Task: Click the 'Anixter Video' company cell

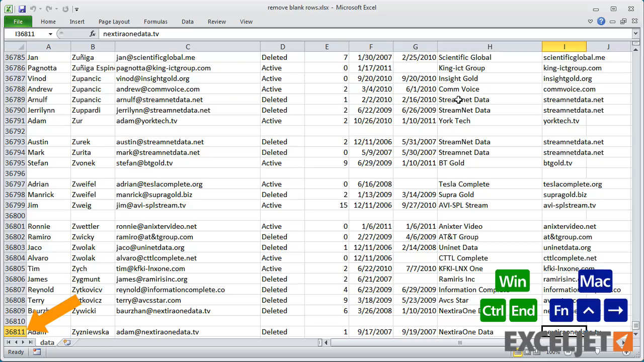Action: coord(490,226)
